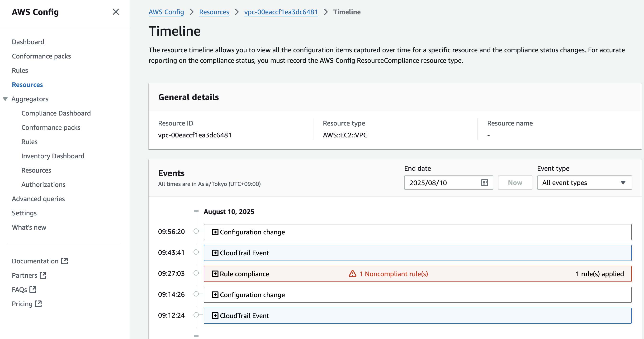Open Advanced queries in sidebar
Viewport: 644px width, 339px height.
(38, 199)
